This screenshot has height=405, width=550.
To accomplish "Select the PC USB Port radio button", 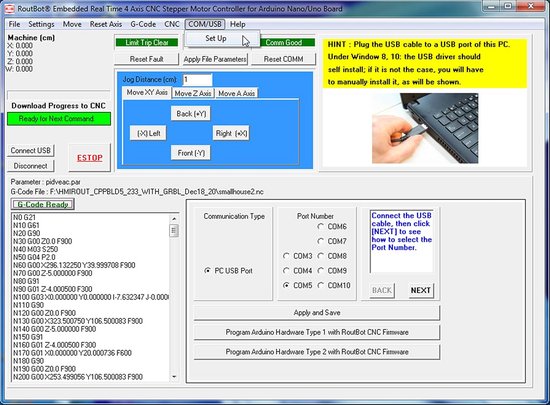I will pyautogui.click(x=208, y=271).
